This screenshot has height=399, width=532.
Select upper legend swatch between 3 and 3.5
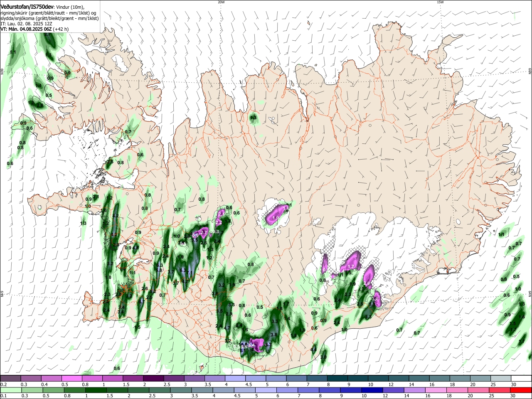point(194,379)
